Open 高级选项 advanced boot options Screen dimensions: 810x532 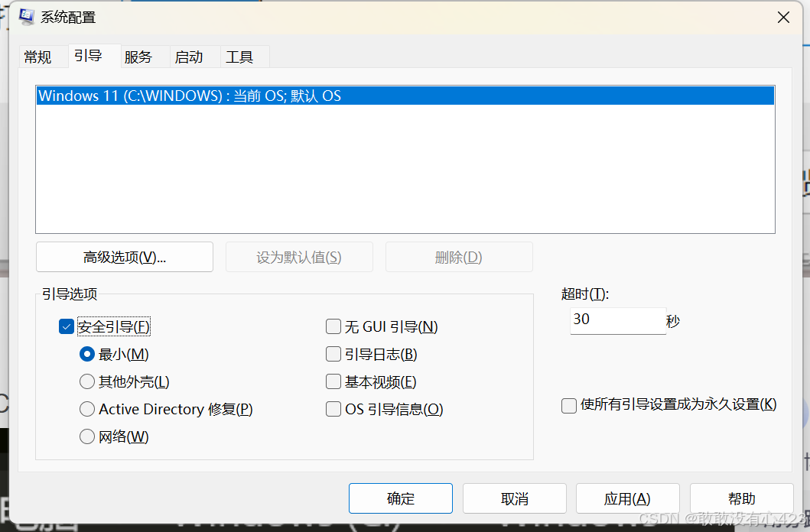click(124, 256)
